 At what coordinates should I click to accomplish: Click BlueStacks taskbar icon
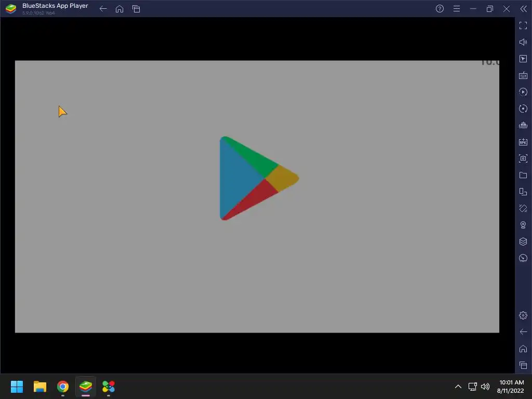click(x=86, y=387)
